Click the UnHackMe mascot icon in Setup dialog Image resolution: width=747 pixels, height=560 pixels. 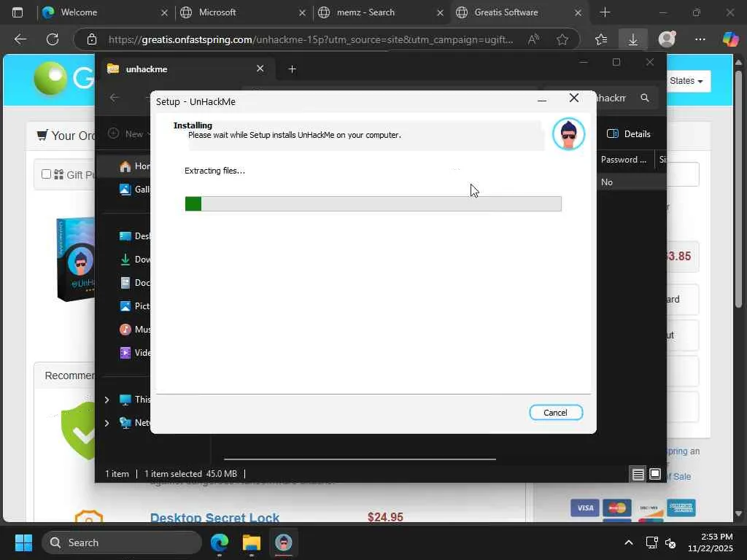[x=568, y=134]
